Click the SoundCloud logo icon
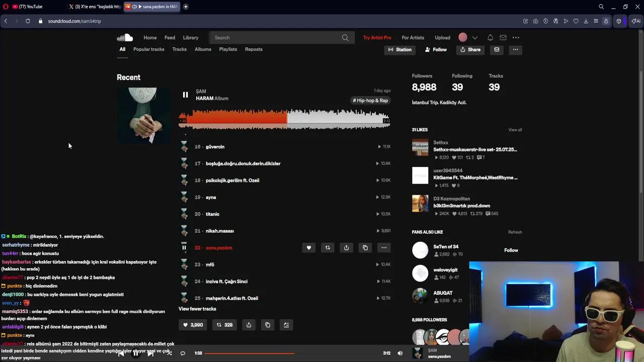The height and width of the screenshot is (362, 644). coord(125,38)
